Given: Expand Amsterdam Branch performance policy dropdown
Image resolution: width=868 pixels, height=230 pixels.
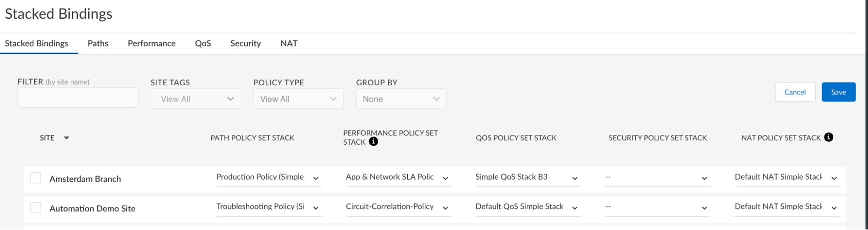Looking at the screenshot, I should [x=445, y=178].
